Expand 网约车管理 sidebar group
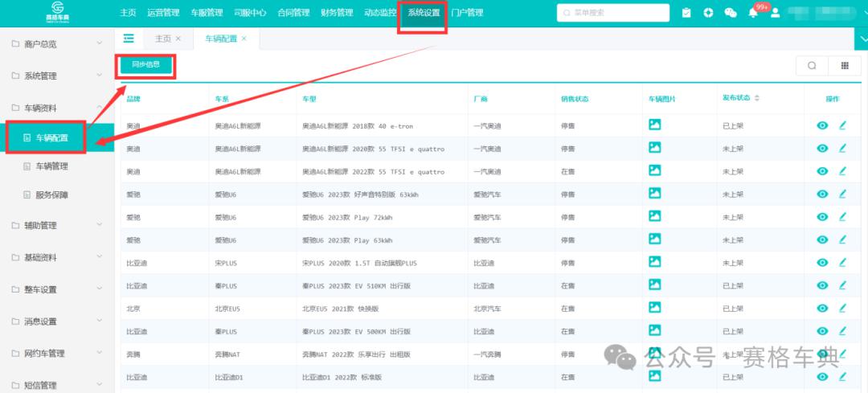This screenshot has height=393, width=868. (x=57, y=354)
